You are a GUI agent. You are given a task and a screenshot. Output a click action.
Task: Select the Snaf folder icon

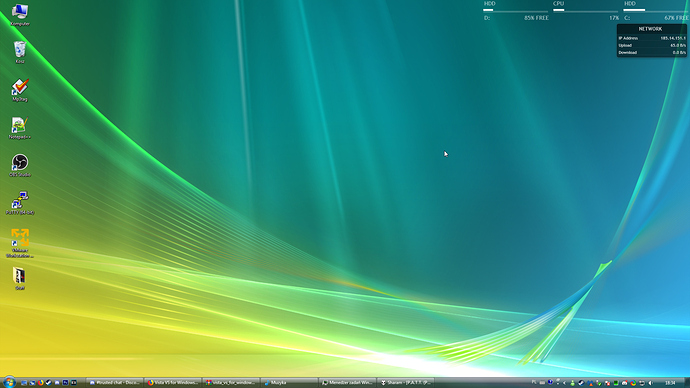[x=20, y=279]
